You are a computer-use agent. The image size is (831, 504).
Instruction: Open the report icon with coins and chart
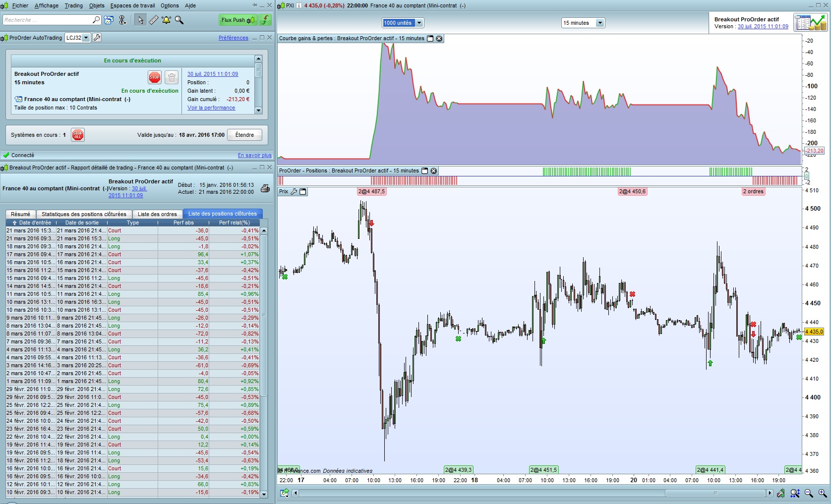810,23
